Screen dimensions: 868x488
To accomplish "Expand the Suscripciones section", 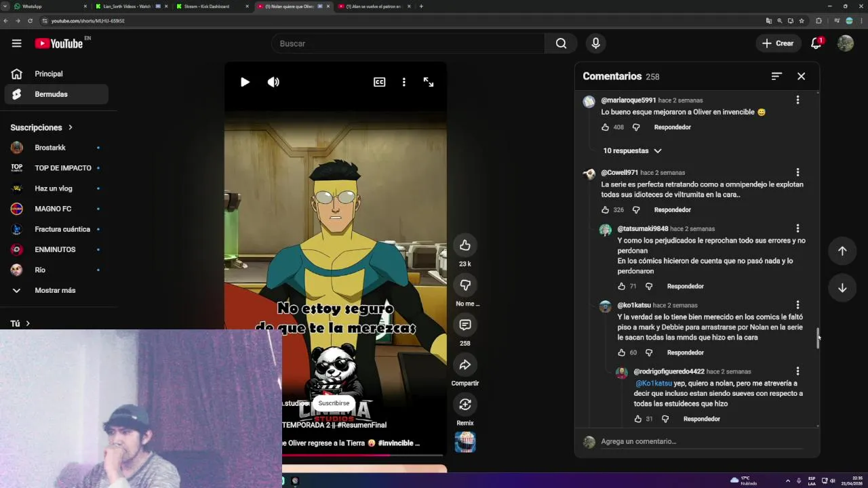I will (42, 127).
